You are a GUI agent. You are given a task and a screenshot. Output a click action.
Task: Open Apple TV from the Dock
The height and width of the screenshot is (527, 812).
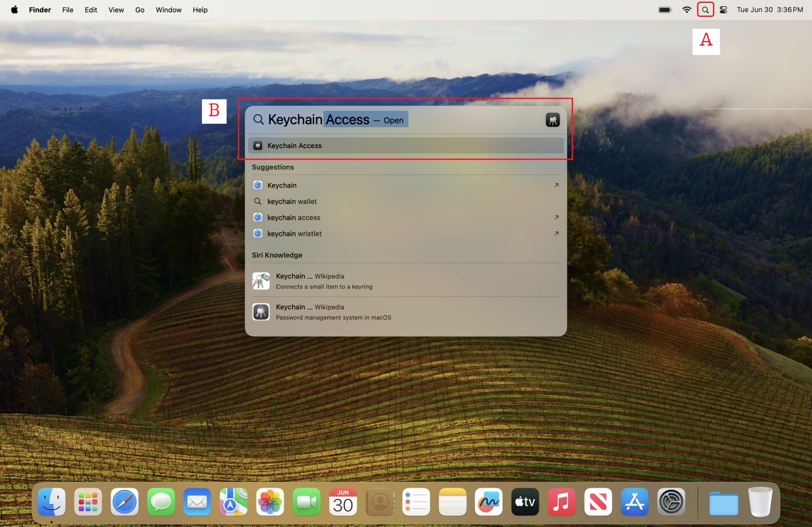525,502
